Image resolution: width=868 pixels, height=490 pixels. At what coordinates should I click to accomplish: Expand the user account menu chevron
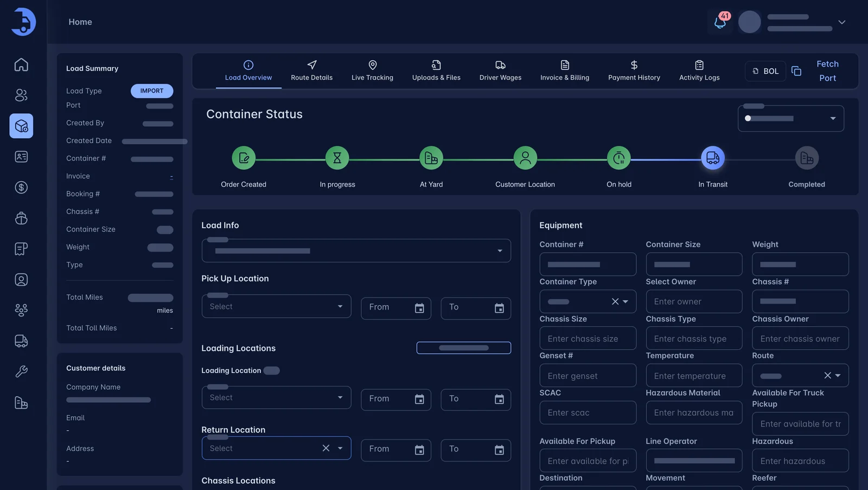pos(842,22)
